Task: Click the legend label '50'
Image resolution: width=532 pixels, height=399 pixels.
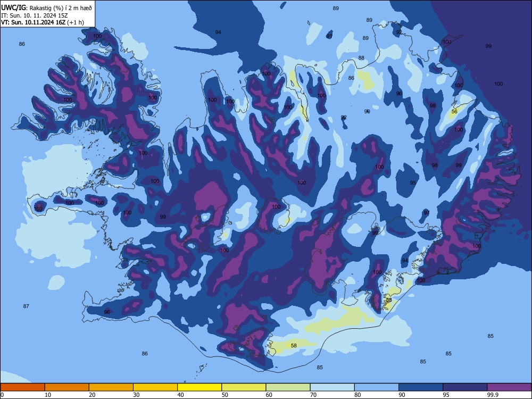Action: [x=225, y=395]
